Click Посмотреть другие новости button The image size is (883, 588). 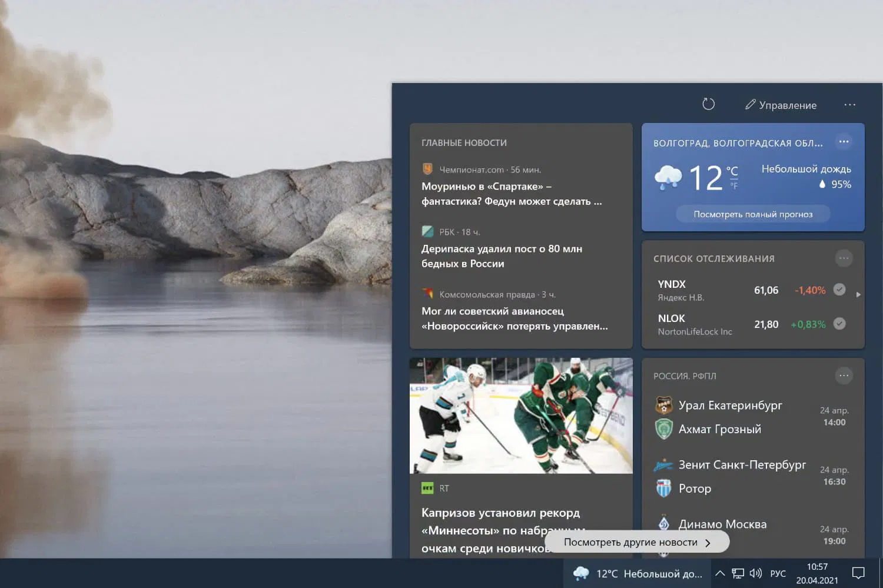tap(637, 542)
